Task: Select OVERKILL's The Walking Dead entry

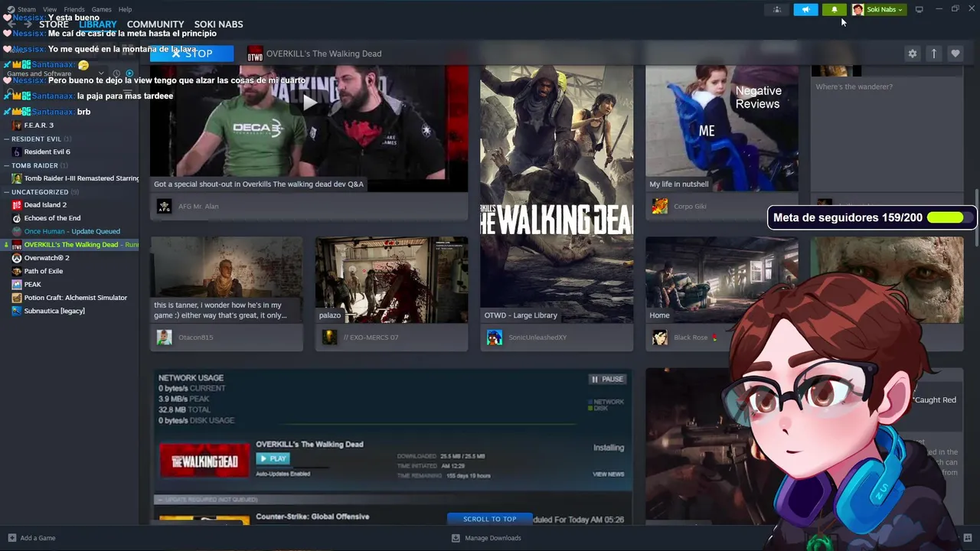Action: [70, 245]
